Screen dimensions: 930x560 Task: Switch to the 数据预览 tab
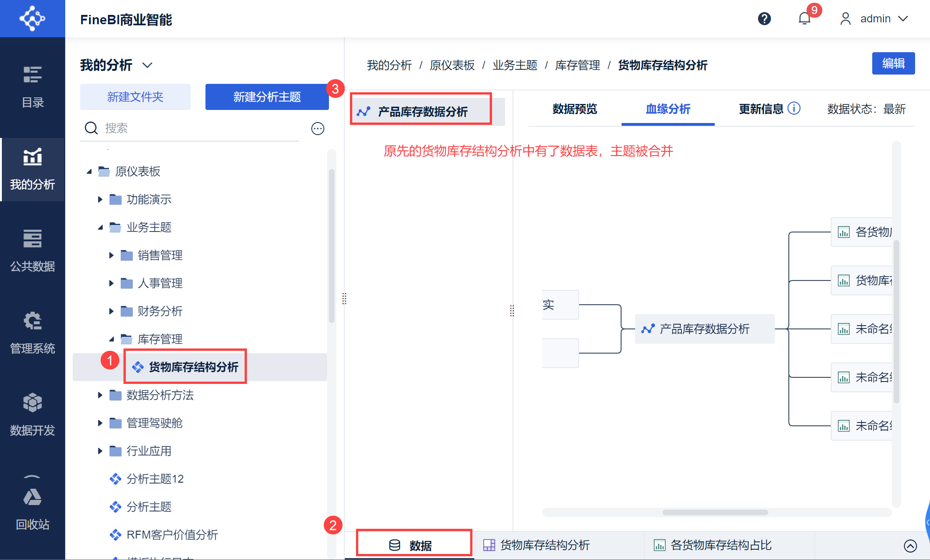(574, 109)
